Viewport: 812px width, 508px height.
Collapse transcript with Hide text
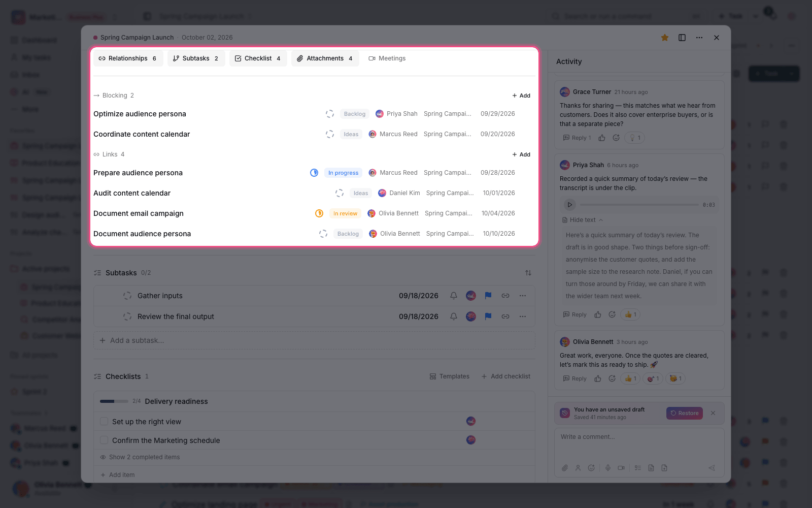coord(583,220)
